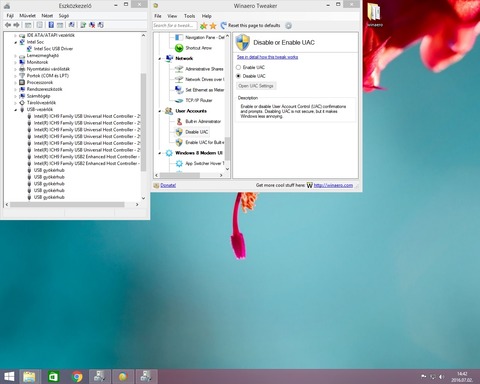Click the Enable UAC for Built-in shield icon

(x=179, y=142)
